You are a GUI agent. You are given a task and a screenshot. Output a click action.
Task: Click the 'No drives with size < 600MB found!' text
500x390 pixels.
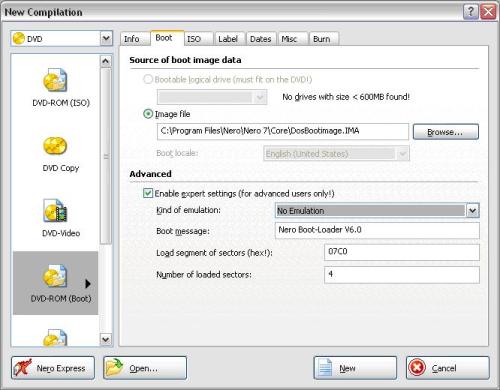346,97
